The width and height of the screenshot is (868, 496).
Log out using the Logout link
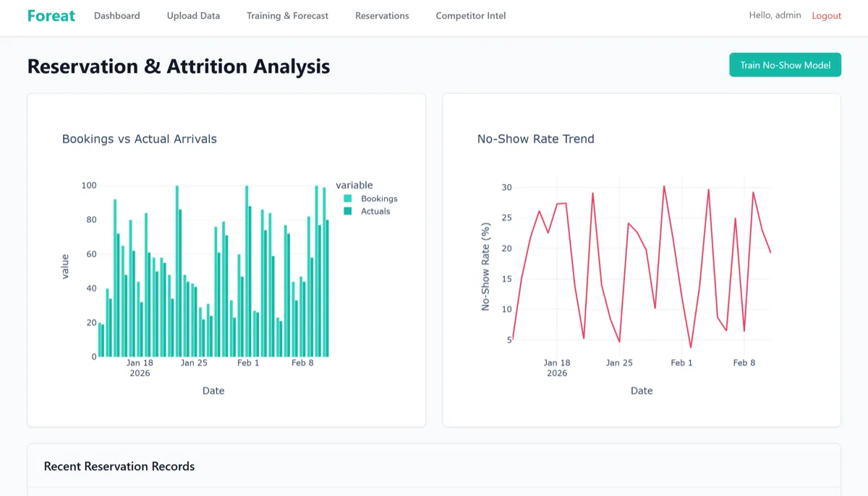[x=826, y=16]
